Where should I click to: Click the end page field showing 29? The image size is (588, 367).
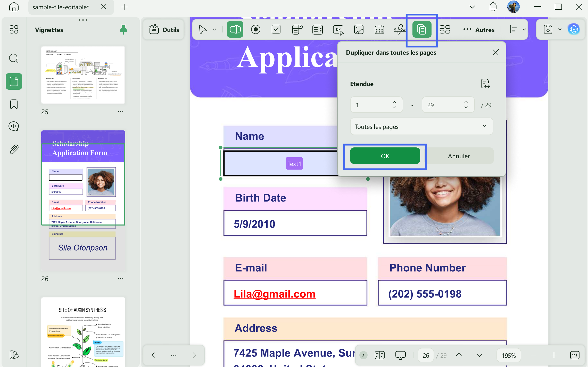(448, 105)
